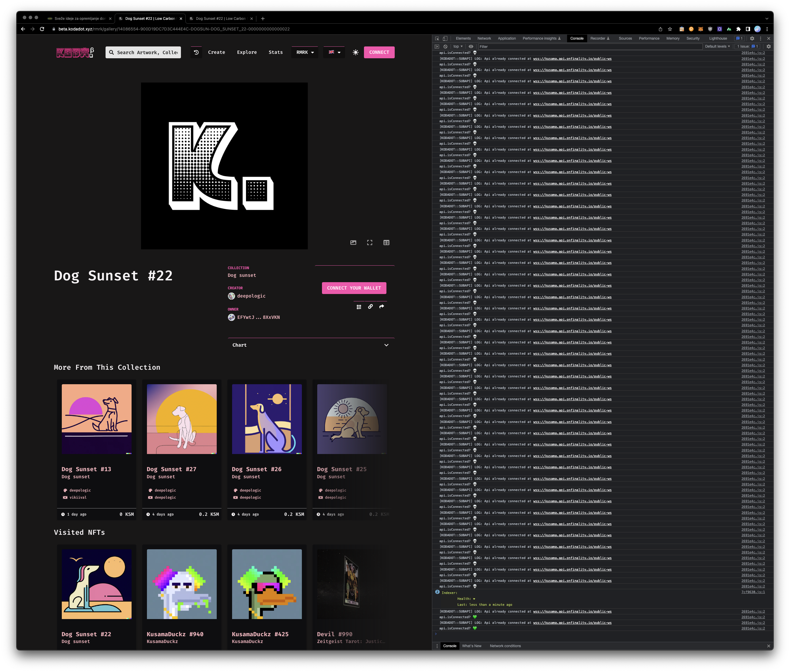Expand the Chart section

[x=311, y=345]
